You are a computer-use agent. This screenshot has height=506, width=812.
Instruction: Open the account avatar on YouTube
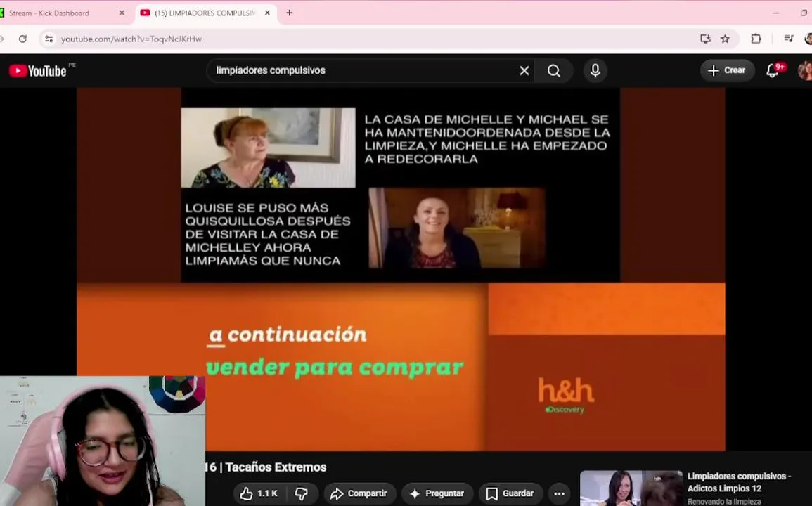tap(805, 70)
